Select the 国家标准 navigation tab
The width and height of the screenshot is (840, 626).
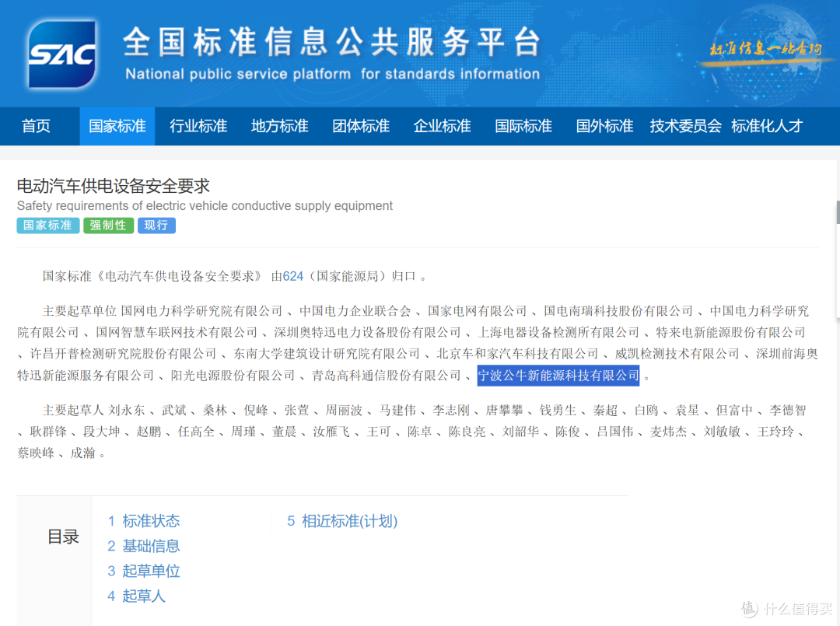click(117, 126)
